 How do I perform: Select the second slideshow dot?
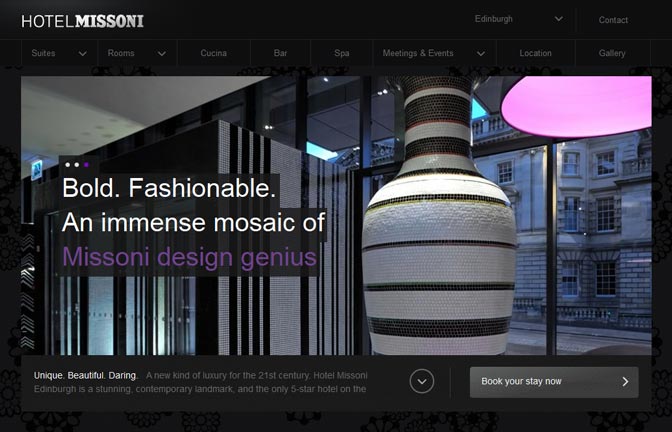point(77,165)
